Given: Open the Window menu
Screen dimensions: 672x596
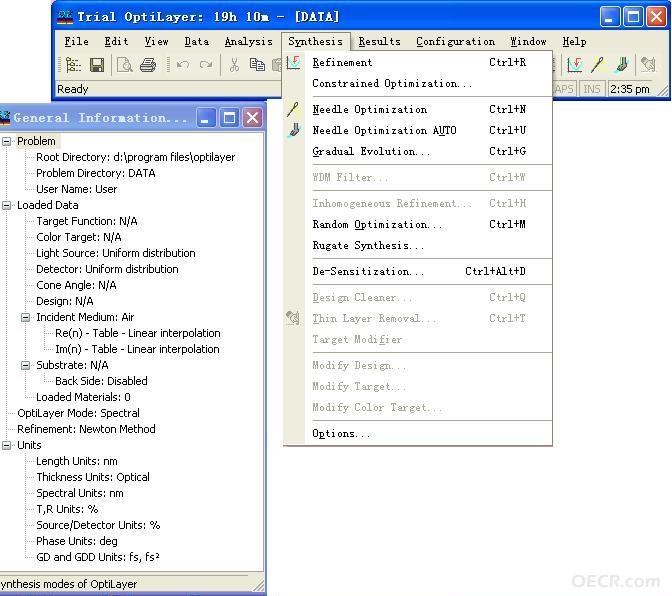Looking at the screenshot, I should click(x=528, y=42).
